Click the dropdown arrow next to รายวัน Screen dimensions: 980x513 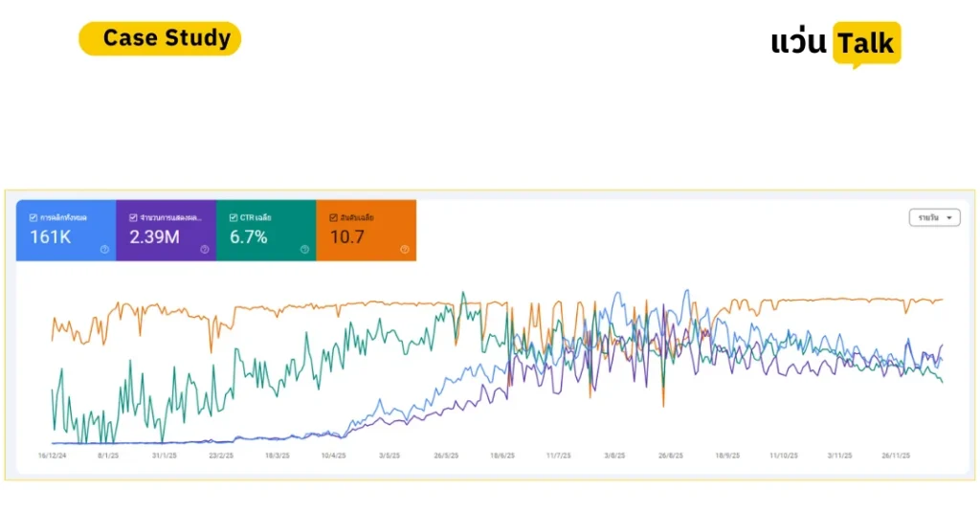point(949,217)
